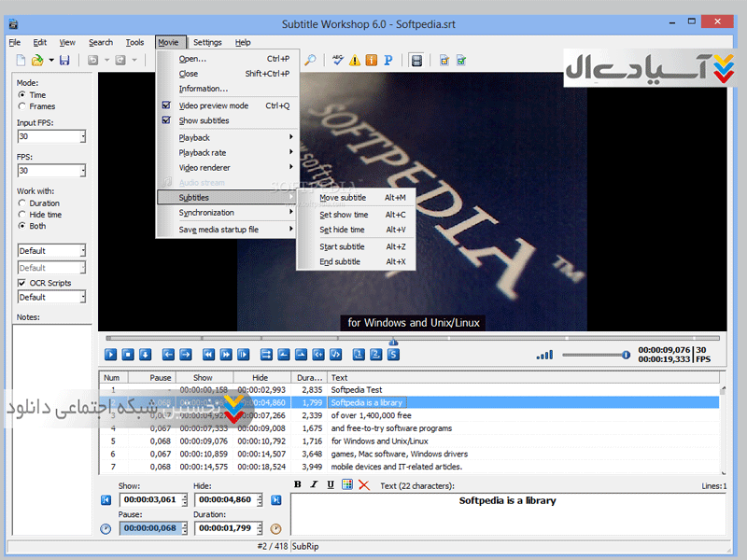
Task: Open the Settings menu
Action: tap(207, 42)
